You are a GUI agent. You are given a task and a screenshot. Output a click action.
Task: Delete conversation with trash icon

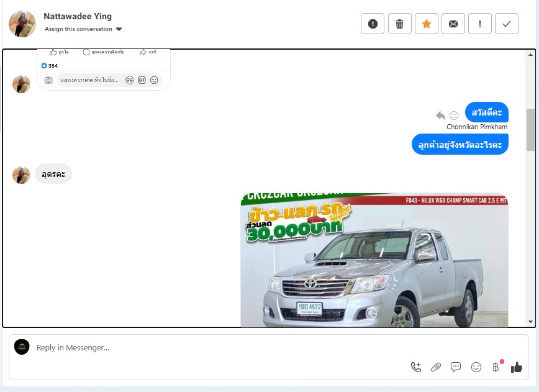399,24
